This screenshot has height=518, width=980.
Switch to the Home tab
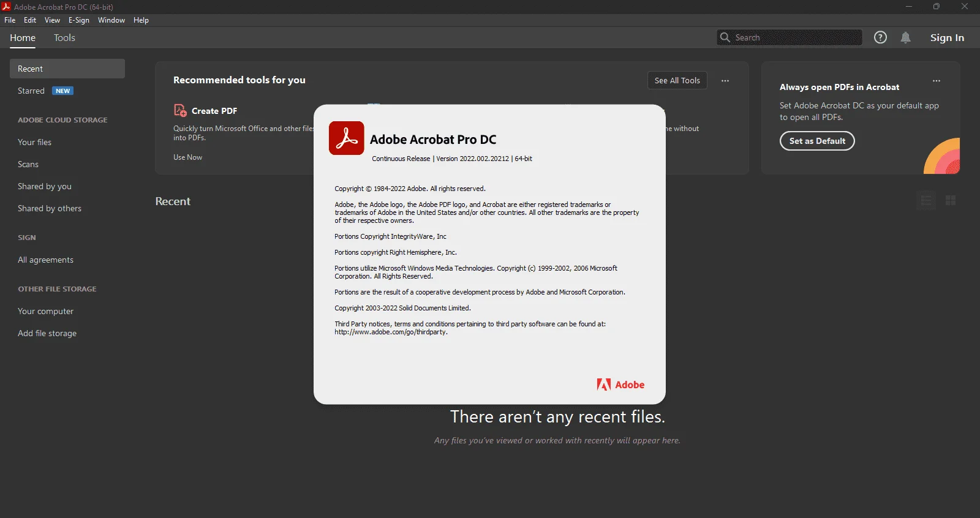click(x=23, y=38)
